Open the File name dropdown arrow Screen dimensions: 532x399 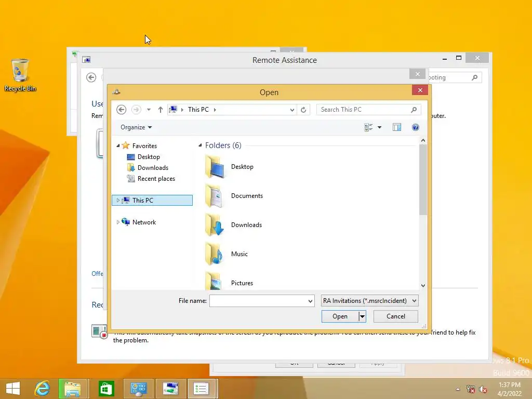[x=310, y=301]
